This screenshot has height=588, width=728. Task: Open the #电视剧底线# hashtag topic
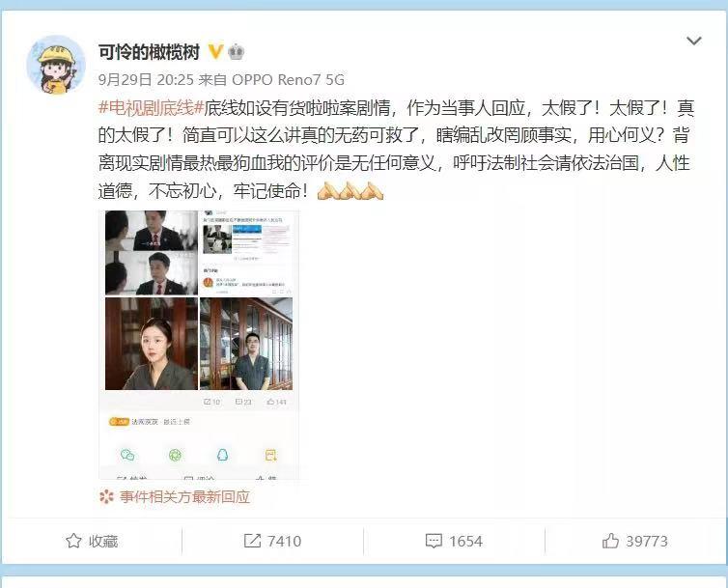(x=151, y=108)
